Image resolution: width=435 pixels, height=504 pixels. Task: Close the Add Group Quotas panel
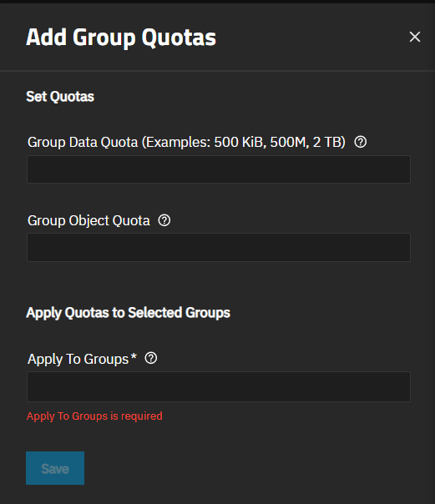[415, 37]
